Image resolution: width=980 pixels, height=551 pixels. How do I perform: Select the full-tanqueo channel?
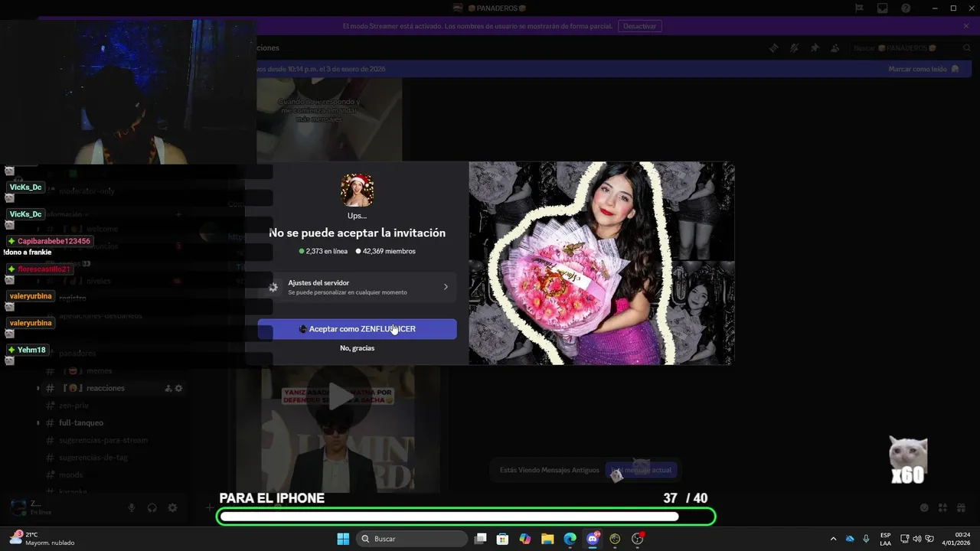[x=81, y=422]
